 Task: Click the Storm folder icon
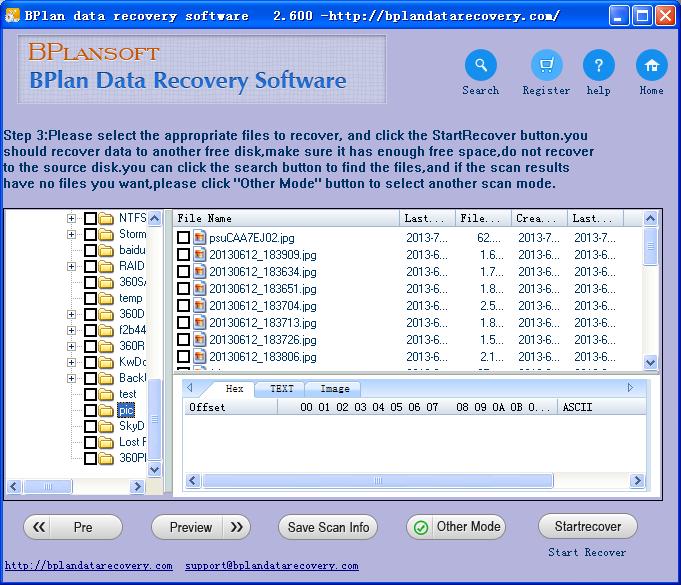tap(106, 235)
